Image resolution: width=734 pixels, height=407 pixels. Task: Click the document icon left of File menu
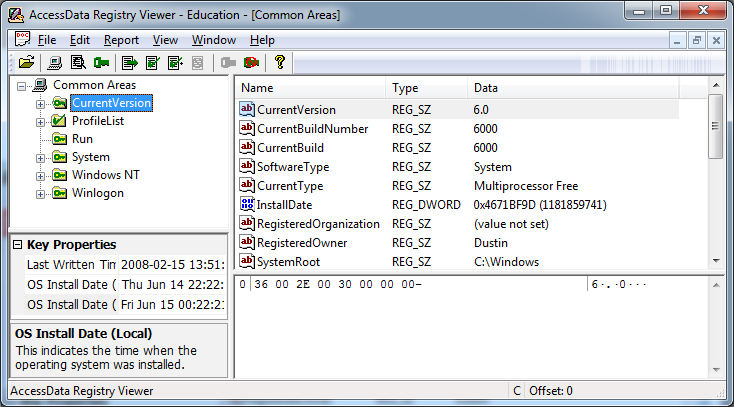22,39
